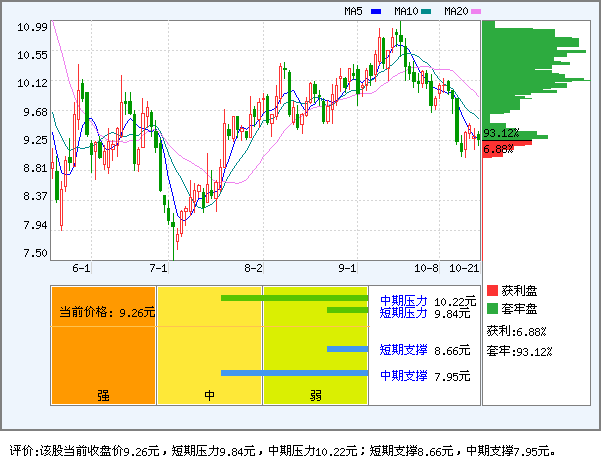Select the yellow 中 strength zone label
Screen dimensions: 601x456
click(x=210, y=395)
